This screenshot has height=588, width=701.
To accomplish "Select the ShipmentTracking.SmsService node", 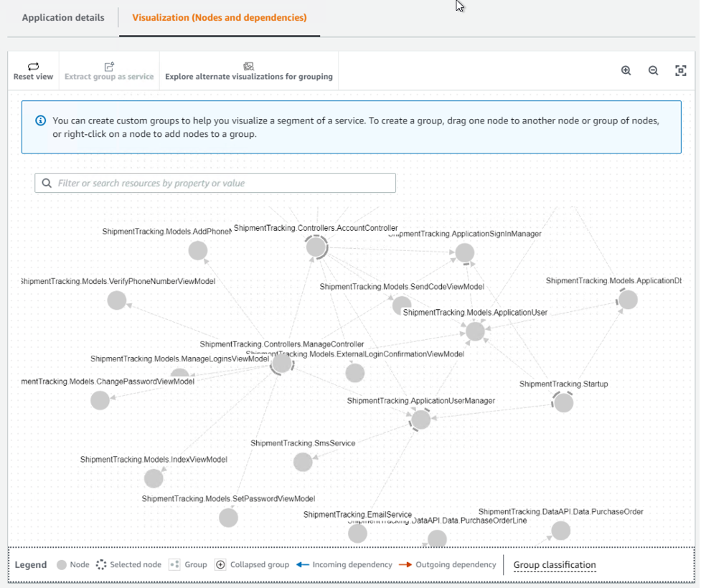I will pos(303,462).
